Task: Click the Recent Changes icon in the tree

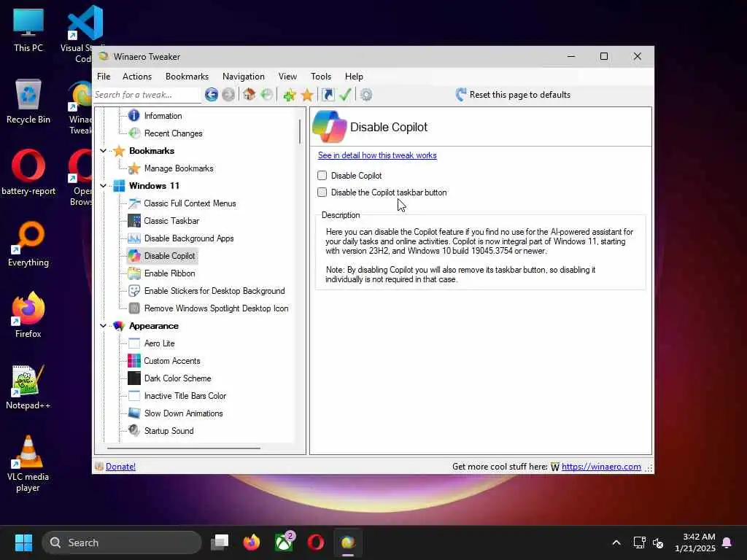Action: point(134,133)
